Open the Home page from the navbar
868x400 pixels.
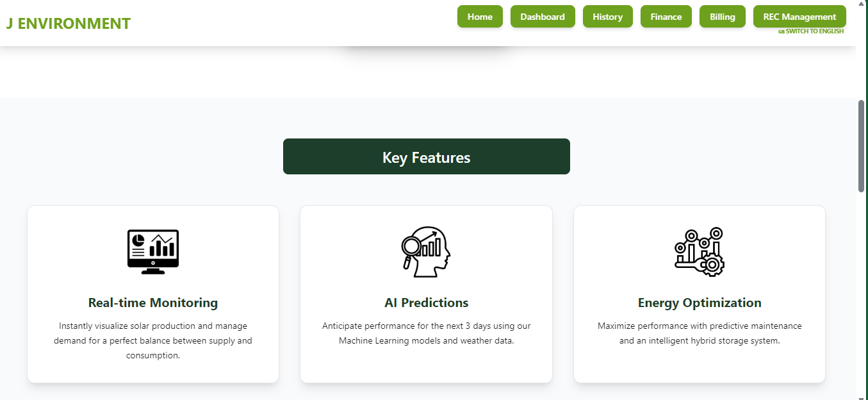(480, 17)
